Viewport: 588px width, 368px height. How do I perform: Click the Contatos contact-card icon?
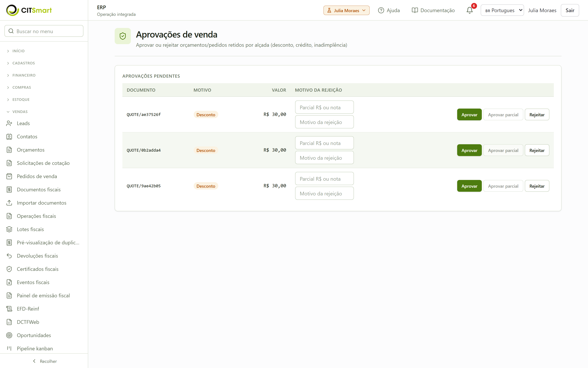9,137
